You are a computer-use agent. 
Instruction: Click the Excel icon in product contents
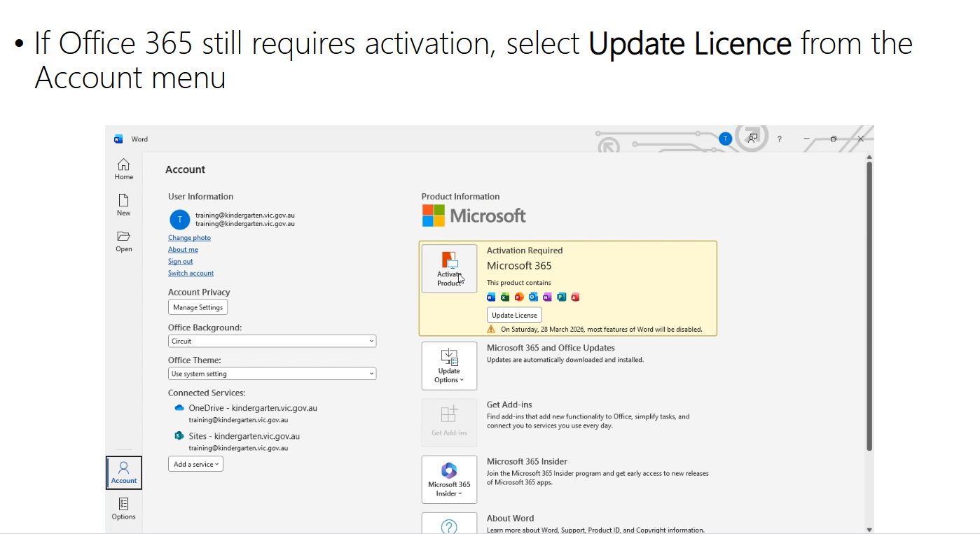(505, 297)
